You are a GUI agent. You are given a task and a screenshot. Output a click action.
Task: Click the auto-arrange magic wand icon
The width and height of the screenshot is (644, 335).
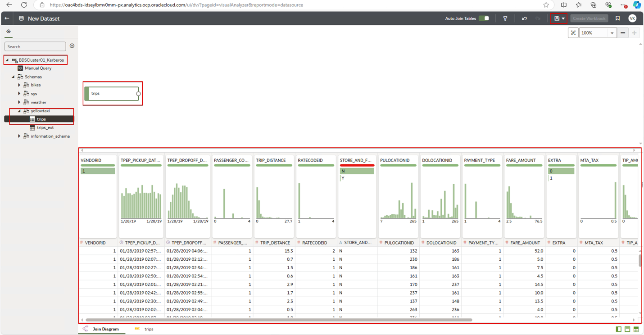573,33
